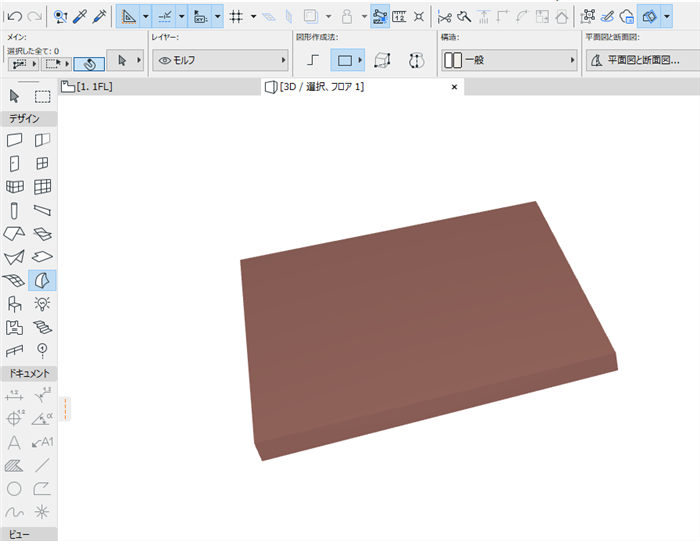The height and width of the screenshot is (541, 700).
Task: Click the BIMcloud teamwork icon
Action: point(627,17)
